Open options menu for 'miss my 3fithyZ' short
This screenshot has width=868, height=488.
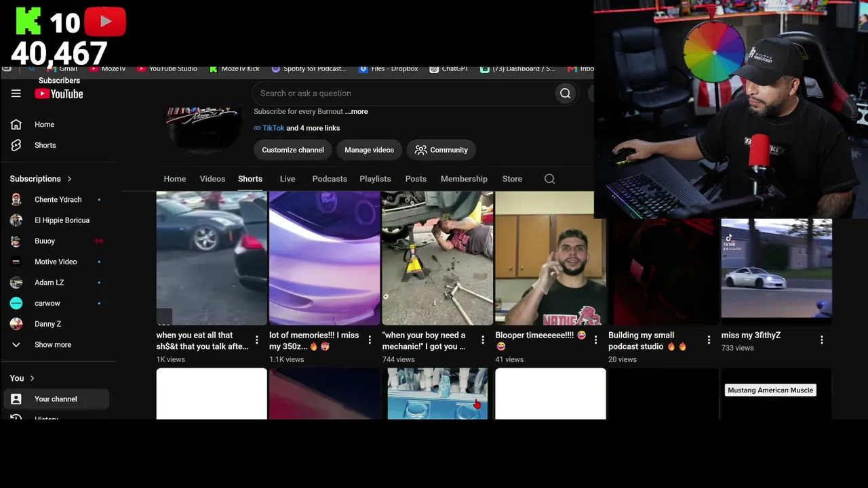[x=822, y=340]
